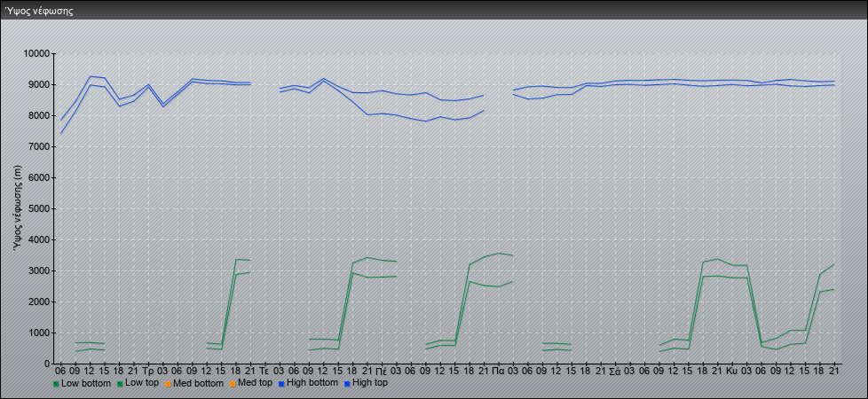
Task: Click the 10000 value on the y-axis
Action: coord(36,54)
